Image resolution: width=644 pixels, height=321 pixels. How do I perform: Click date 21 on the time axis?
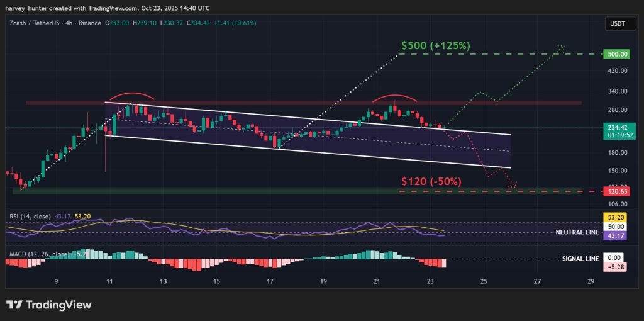376,281
